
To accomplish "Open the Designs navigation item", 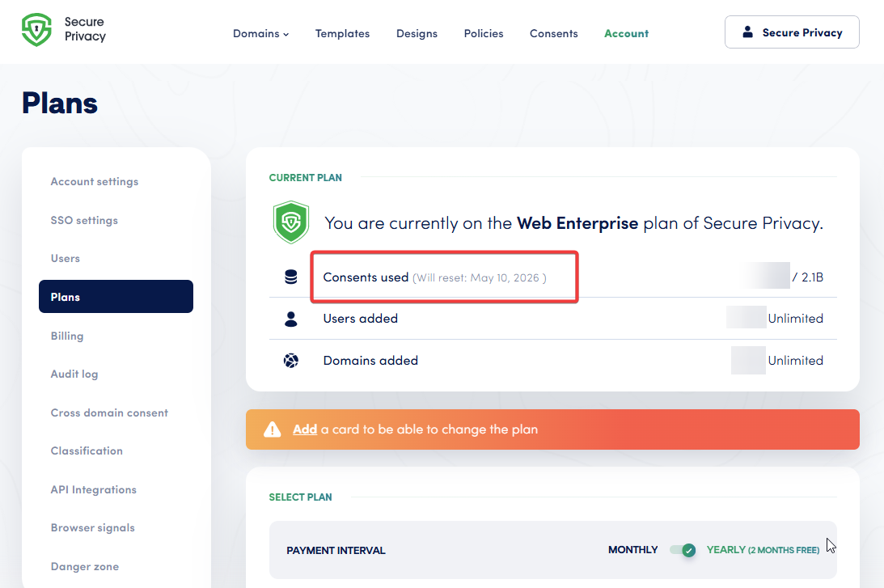I will pyautogui.click(x=417, y=34).
